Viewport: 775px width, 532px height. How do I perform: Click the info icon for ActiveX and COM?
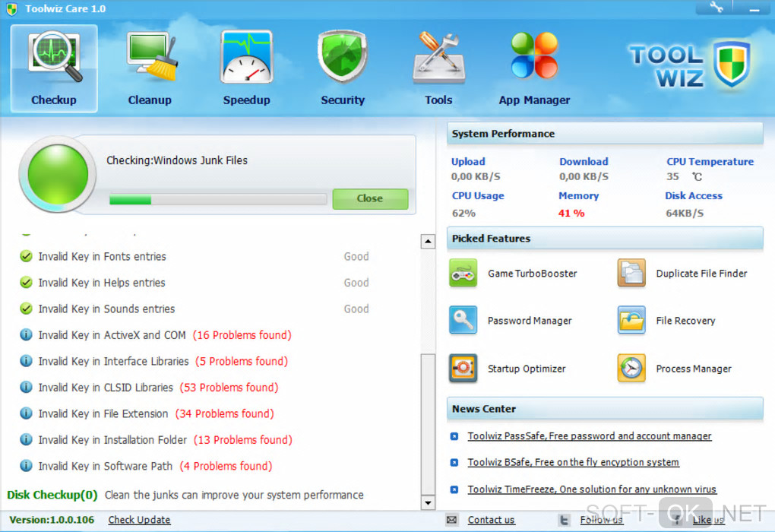26,334
